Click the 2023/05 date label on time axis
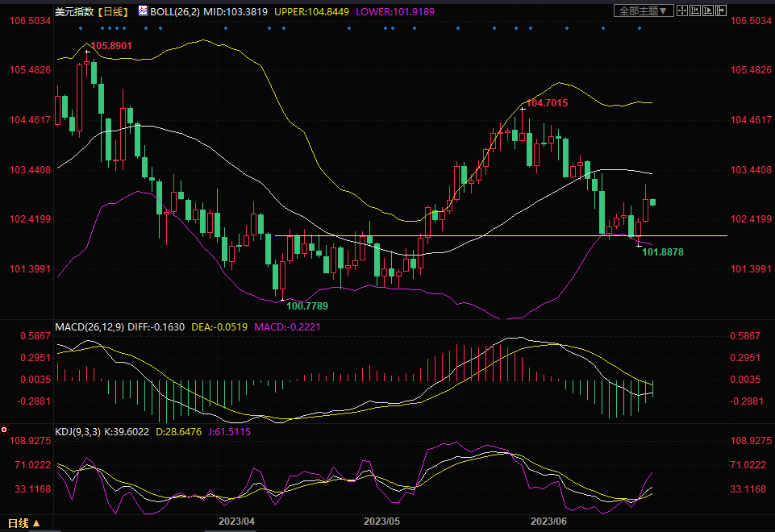 [381, 522]
